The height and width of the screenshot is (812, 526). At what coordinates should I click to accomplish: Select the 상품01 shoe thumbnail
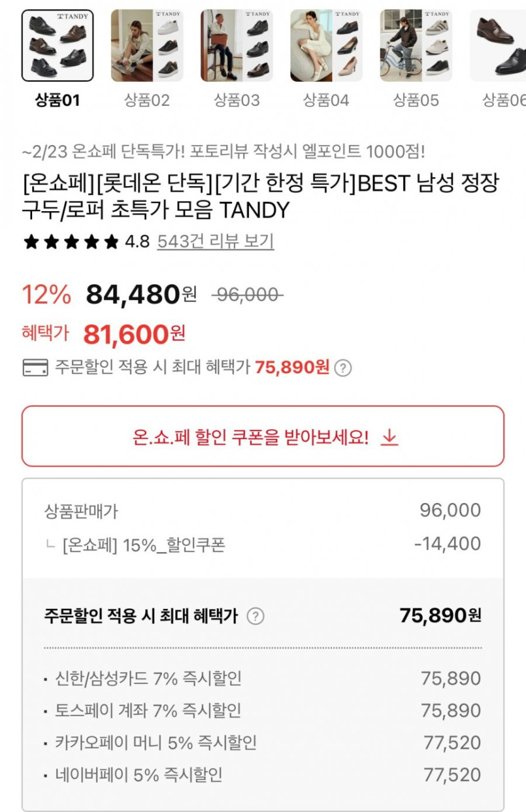57,45
